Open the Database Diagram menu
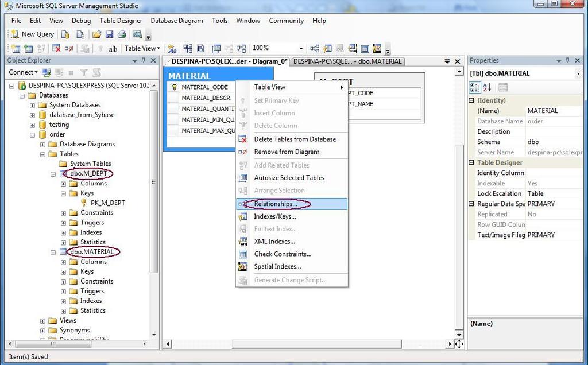This screenshot has height=365, width=588. pyautogui.click(x=177, y=21)
